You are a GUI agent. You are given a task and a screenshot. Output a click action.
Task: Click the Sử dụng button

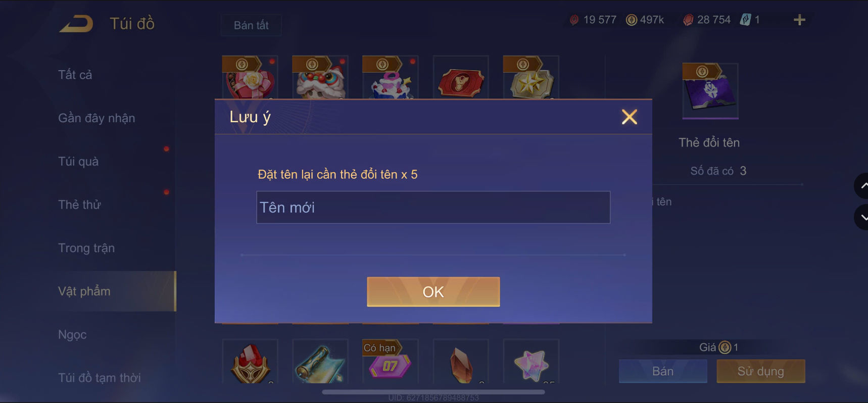[760, 371]
